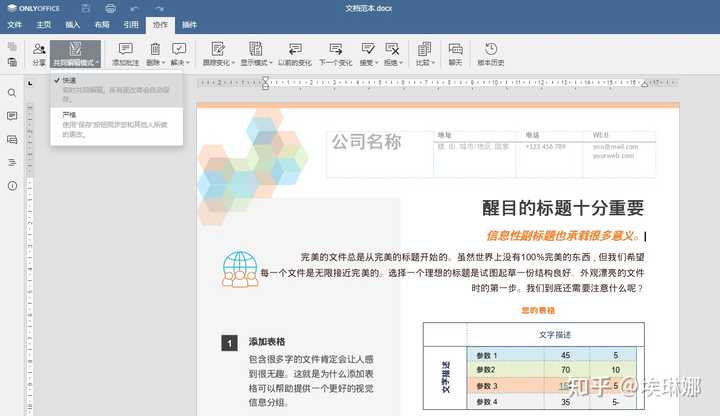The image size is (720, 416).
Task: Switch to the Plugins (插件) tab
Action: pos(189,25)
